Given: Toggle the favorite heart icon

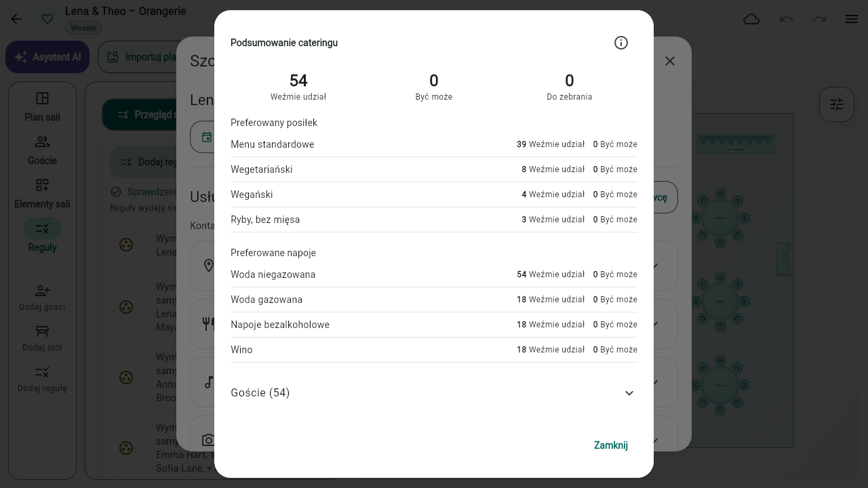Looking at the screenshot, I should [x=47, y=19].
